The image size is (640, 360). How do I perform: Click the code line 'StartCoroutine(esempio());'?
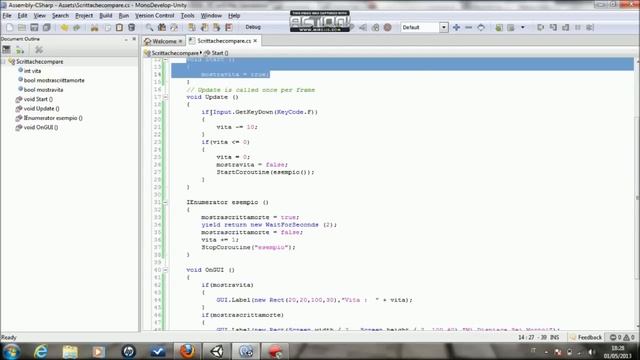pyautogui.click(x=265, y=172)
